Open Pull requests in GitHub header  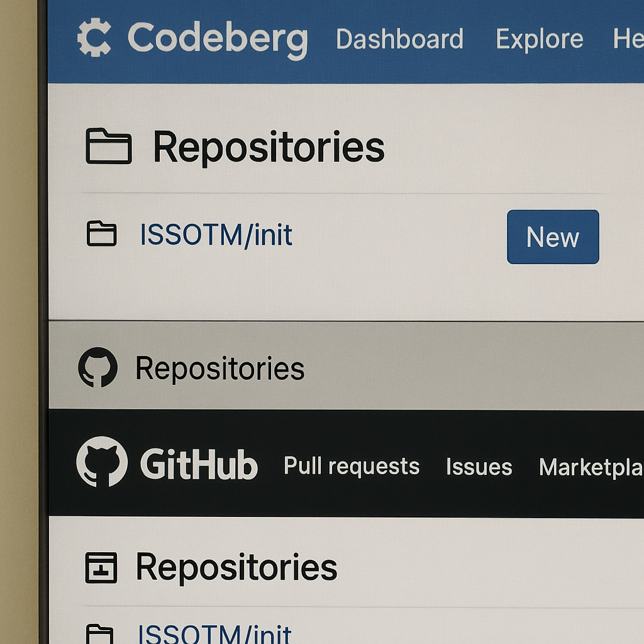[352, 466]
